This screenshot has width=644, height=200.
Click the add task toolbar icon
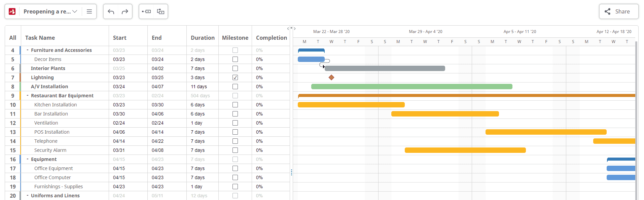(x=146, y=11)
